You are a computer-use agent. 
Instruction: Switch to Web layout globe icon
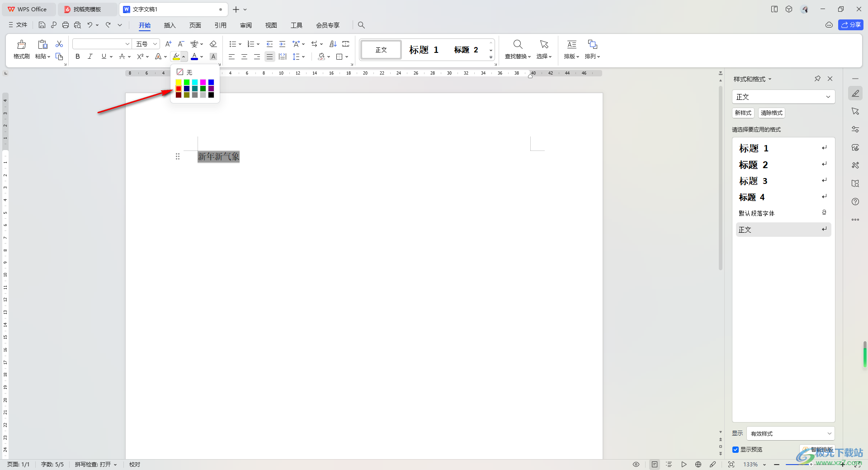coord(698,464)
